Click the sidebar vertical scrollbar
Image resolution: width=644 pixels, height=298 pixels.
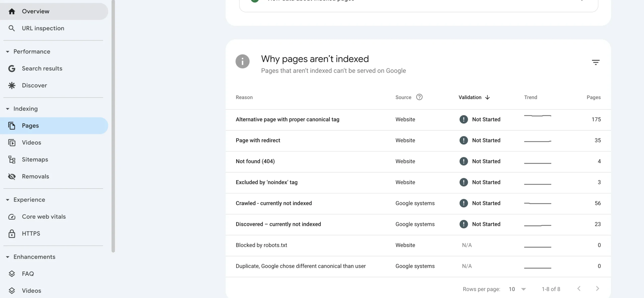[113, 126]
